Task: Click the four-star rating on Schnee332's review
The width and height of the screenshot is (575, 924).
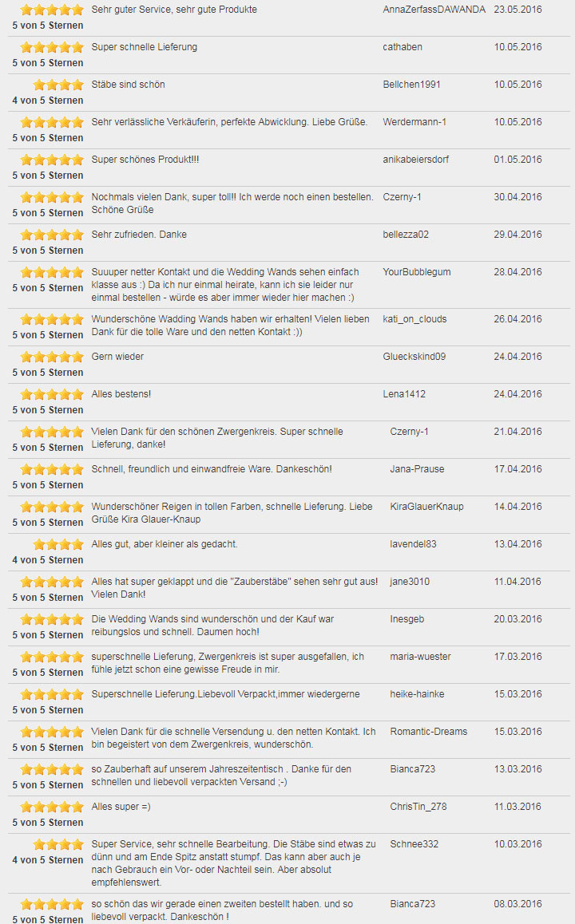Action: [x=58, y=844]
